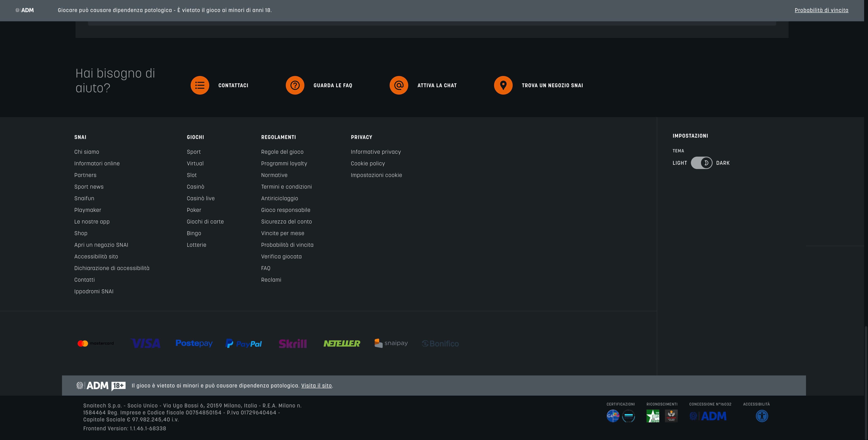
Task: Toggle the Light/Dark theme switch
Action: [x=701, y=163]
